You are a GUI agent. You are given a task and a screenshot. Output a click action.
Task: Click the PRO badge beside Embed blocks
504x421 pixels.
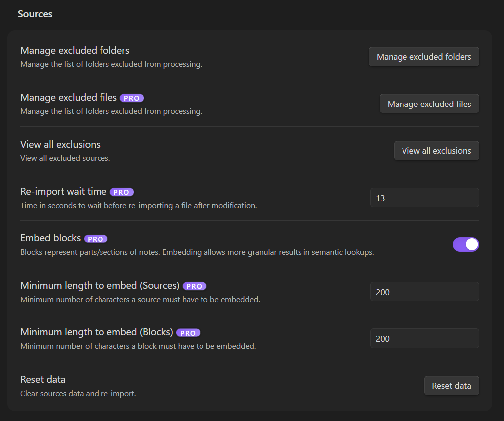[x=96, y=239]
